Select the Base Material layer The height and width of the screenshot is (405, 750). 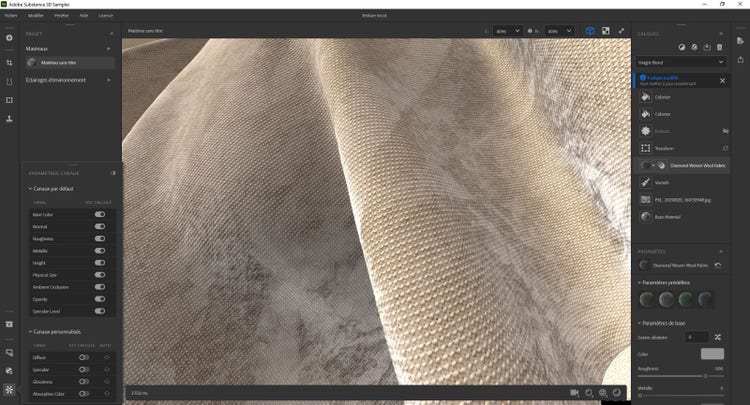(x=683, y=217)
